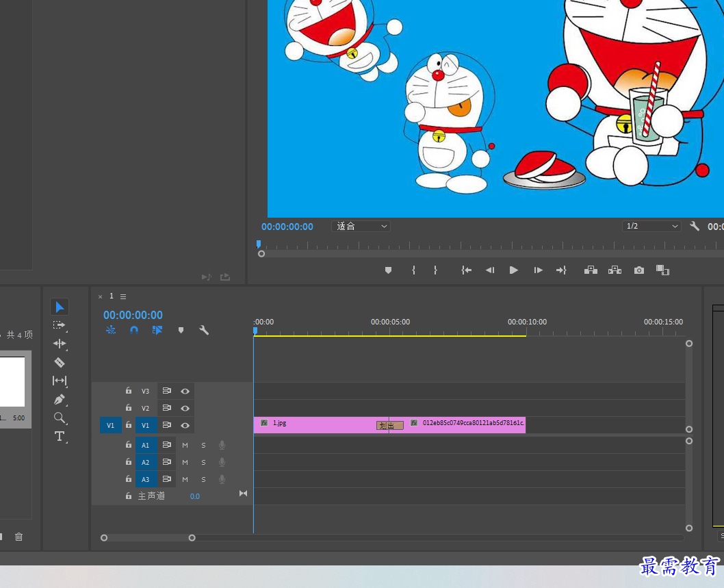Toggle lock on V3 track

pyautogui.click(x=129, y=391)
